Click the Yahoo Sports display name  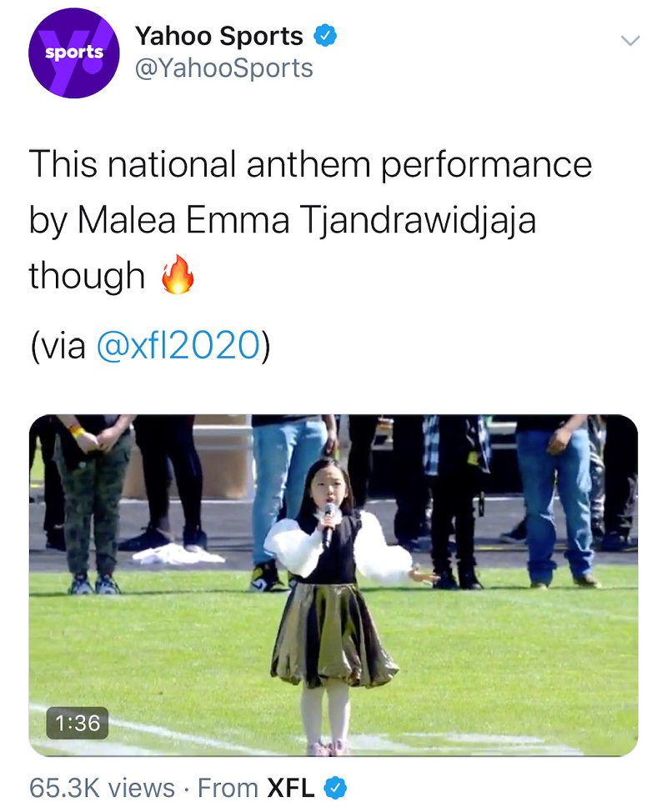tap(218, 37)
